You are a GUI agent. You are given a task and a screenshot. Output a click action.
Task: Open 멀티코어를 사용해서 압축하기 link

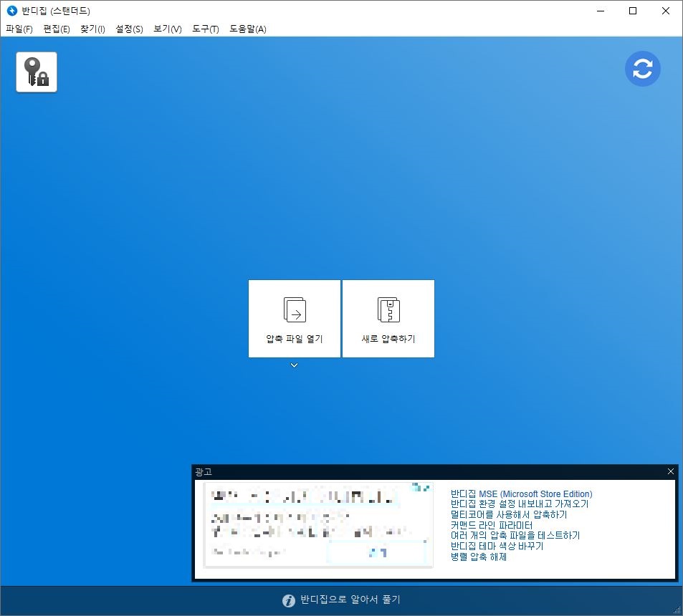[509, 514]
